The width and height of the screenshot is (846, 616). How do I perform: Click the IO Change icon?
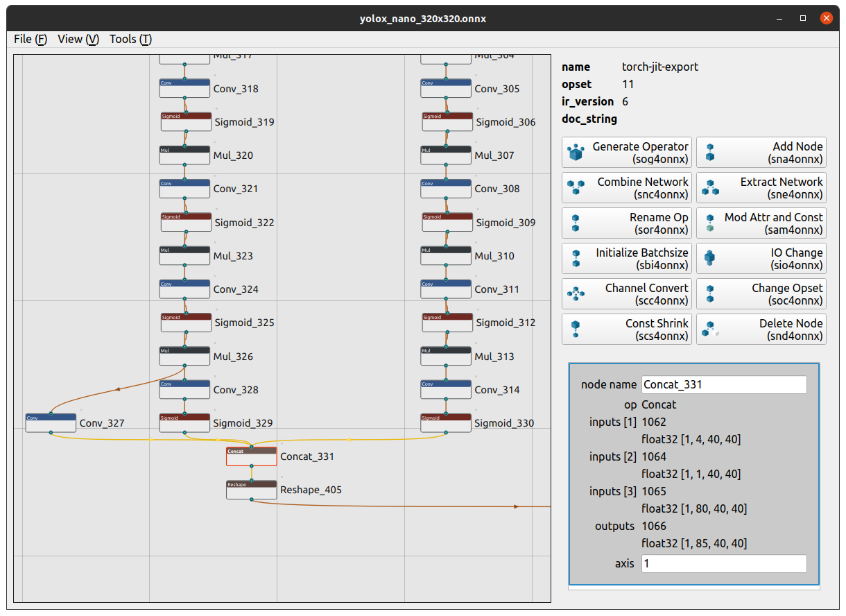(709, 259)
